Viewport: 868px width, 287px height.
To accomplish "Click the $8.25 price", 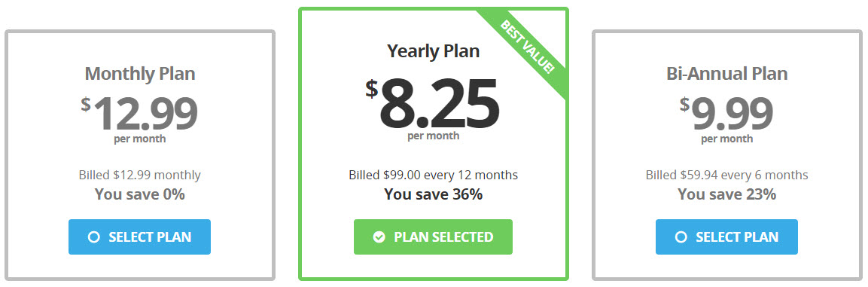I will click(x=432, y=104).
